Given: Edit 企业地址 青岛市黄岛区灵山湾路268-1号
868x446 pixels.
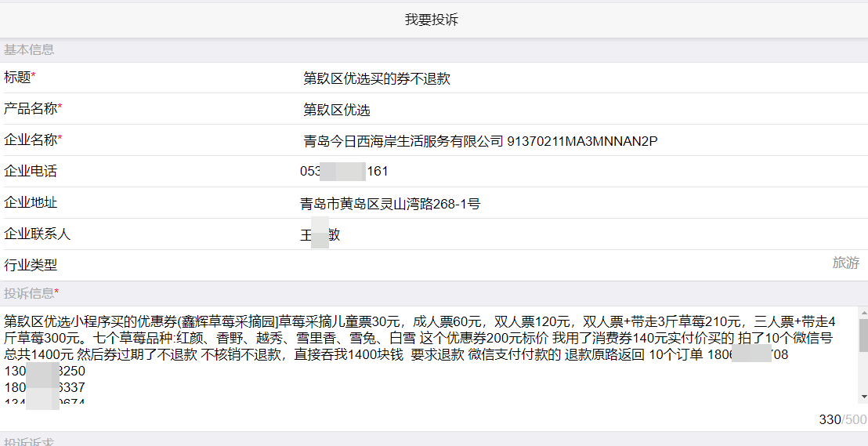Looking at the screenshot, I should [583, 204].
